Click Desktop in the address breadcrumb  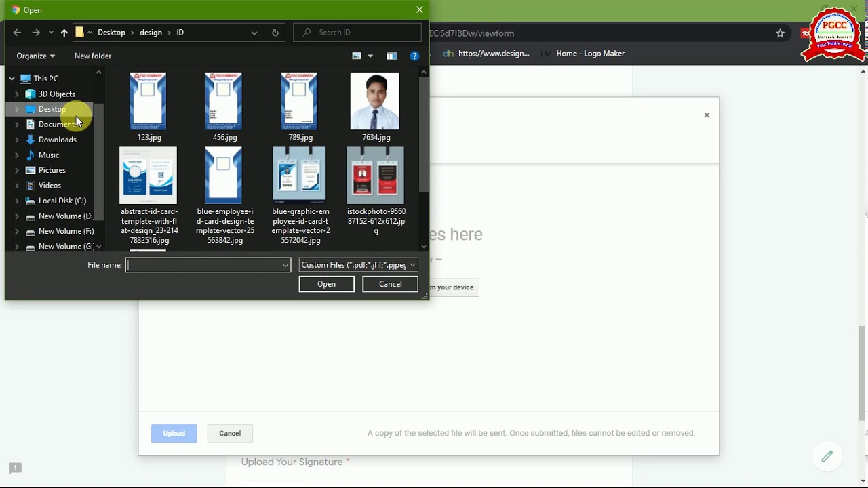pos(111,33)
